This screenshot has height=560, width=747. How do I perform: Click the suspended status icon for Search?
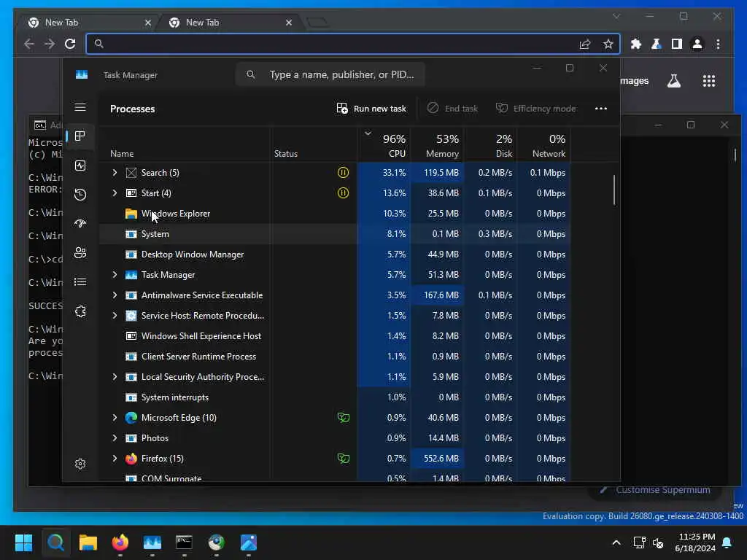[343, 172]
